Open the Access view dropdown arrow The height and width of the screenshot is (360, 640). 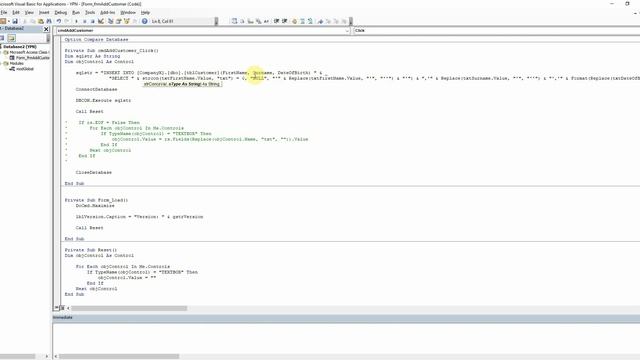9,21
